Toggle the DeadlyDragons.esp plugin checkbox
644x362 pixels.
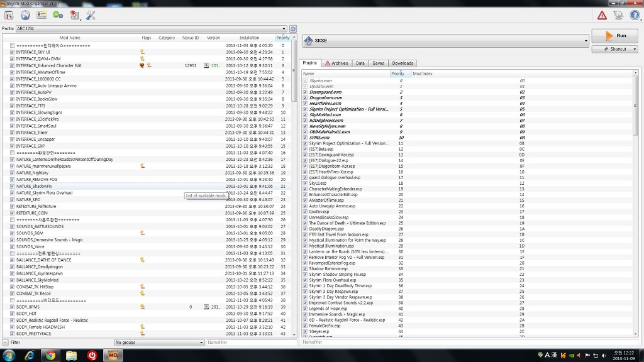305,229
